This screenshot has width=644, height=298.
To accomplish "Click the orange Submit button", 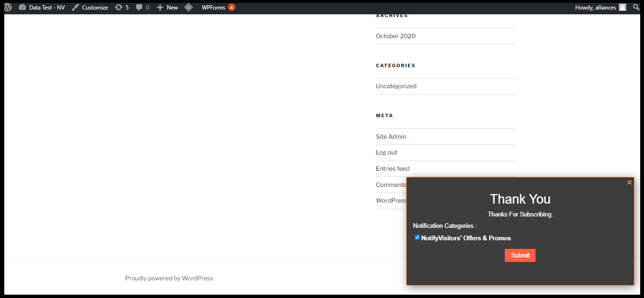I will [520, 256].
